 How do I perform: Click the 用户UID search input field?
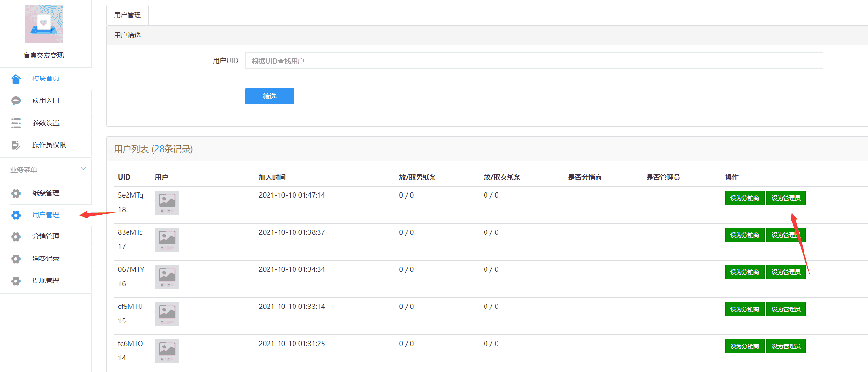534,61
